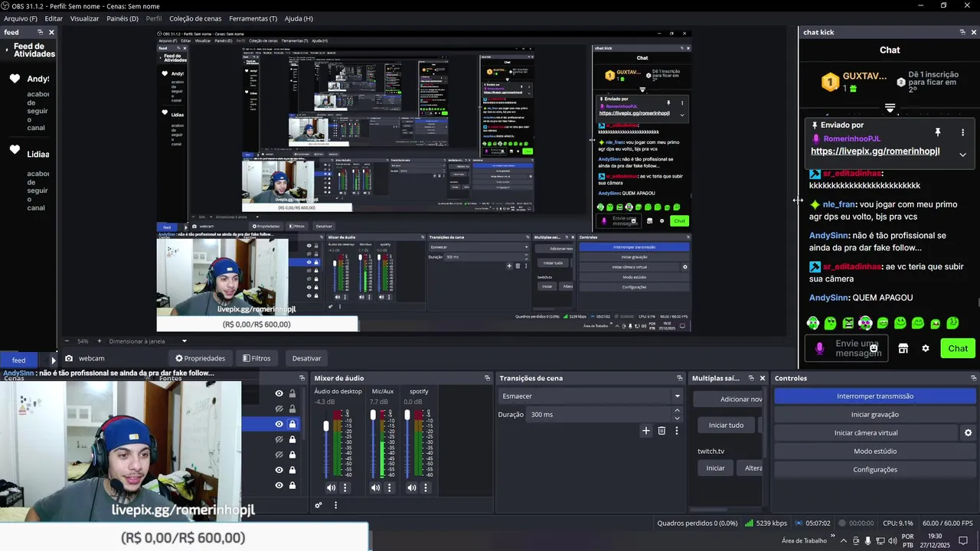Image resolution: width=980 pixels, height=551 pixels.
Task: Open the Áudio do desktop channel options menu
Action: click(345, 487)
